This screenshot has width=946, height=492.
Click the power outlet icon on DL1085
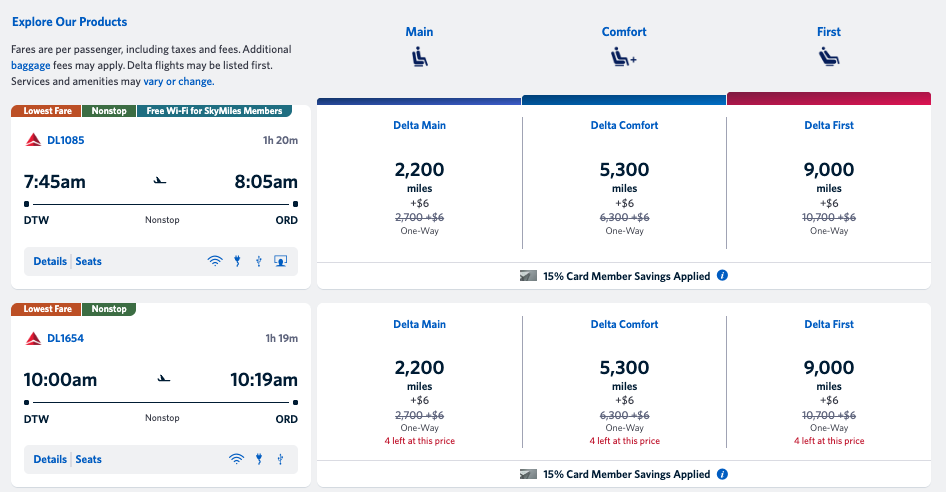[238, 261]
